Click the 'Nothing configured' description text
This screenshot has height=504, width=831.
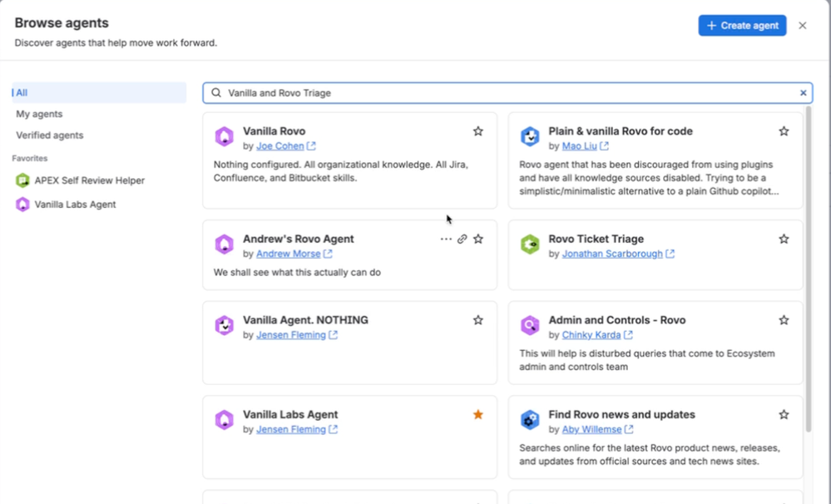pos(341,171)
